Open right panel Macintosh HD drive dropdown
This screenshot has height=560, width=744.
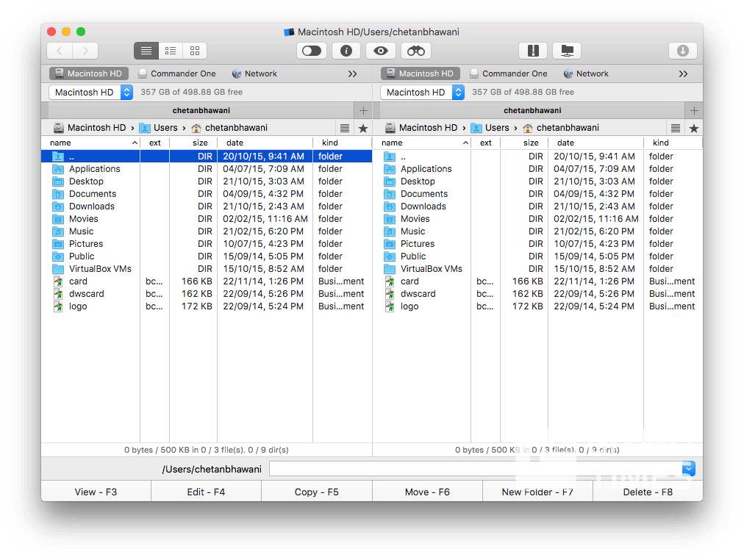[x=422, y=92]
